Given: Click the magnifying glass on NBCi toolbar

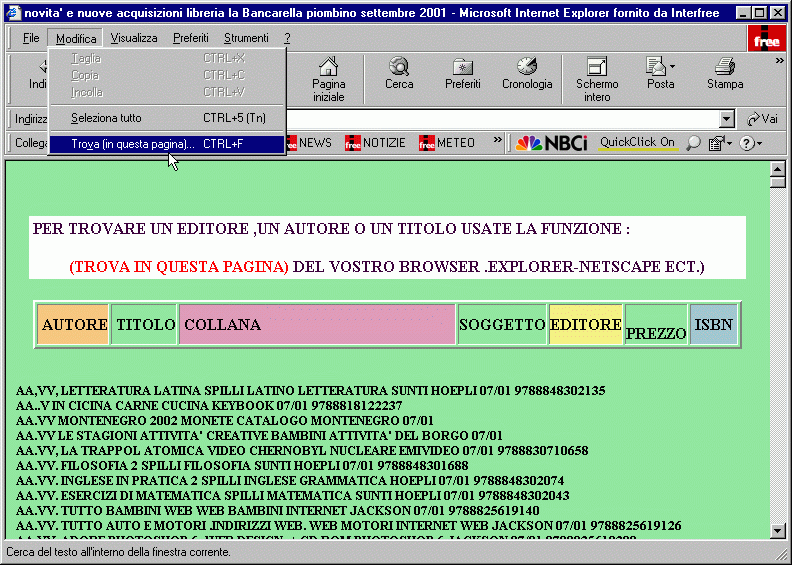Looking at the screenshot, I should coord(693,143).
